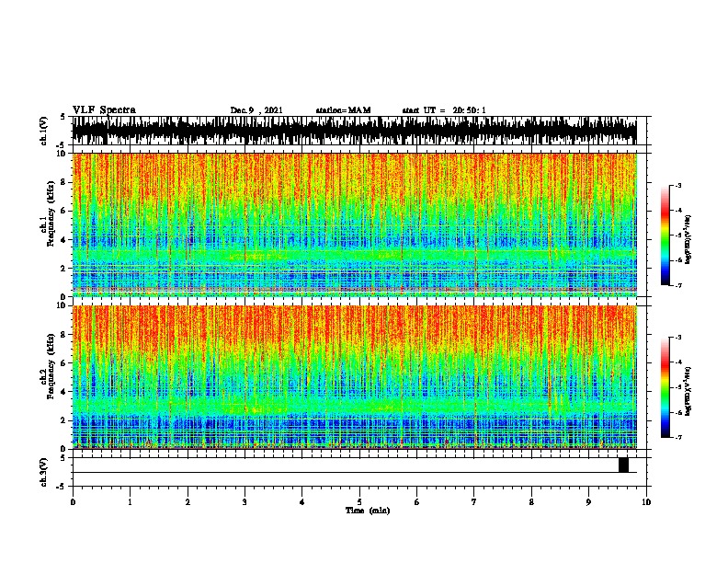Click the "-7" label on the ch.1 color bar
Screen dimensions: 728x563
pos(678,285)
